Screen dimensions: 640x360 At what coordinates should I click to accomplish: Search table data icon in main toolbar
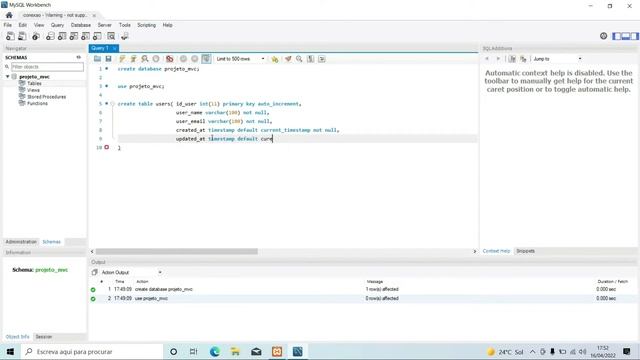click(x=111, y=36)
